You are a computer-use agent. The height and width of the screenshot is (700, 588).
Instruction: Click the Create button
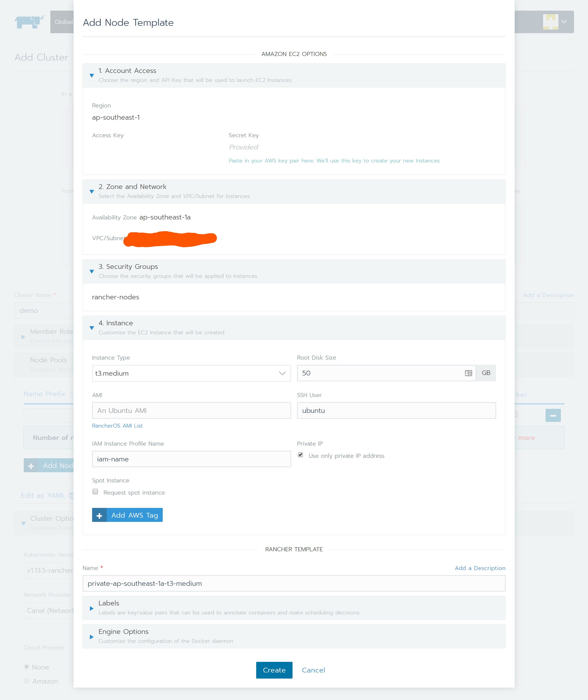[274, 670]
